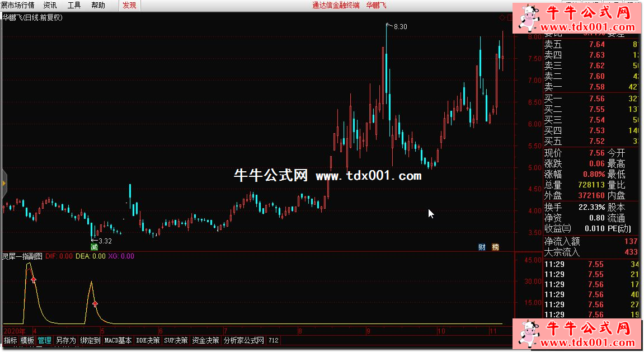Click the 收益(三) 0.010 value

594,228
